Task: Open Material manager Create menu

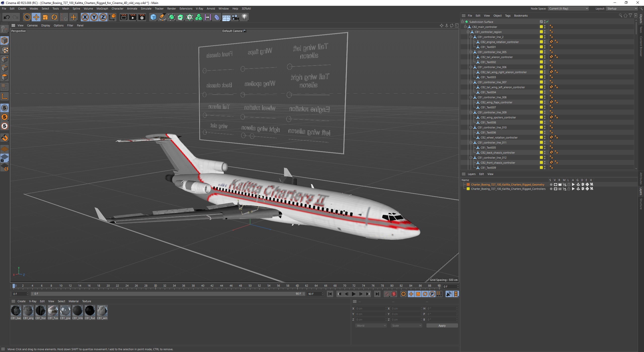Action: tap(21, 301)
